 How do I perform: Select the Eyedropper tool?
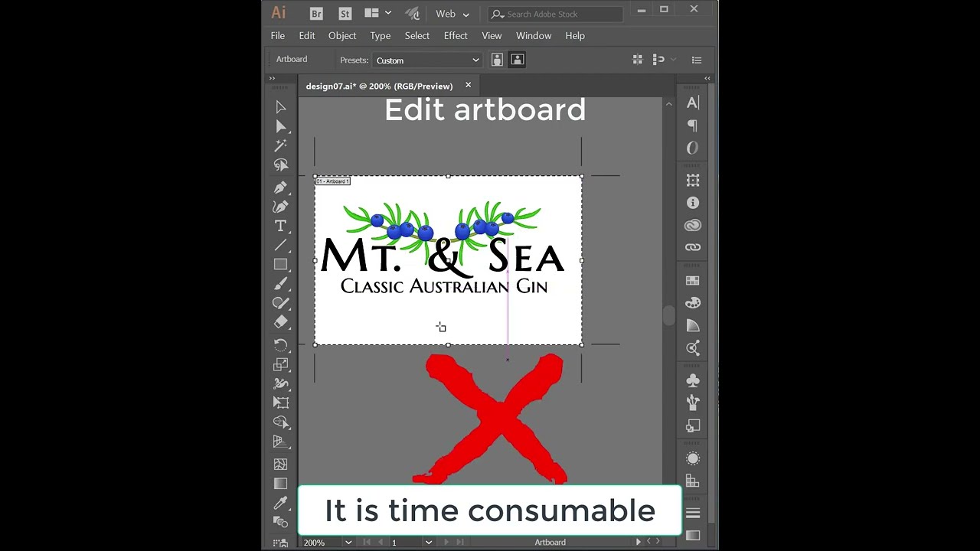tap(280, 503)
